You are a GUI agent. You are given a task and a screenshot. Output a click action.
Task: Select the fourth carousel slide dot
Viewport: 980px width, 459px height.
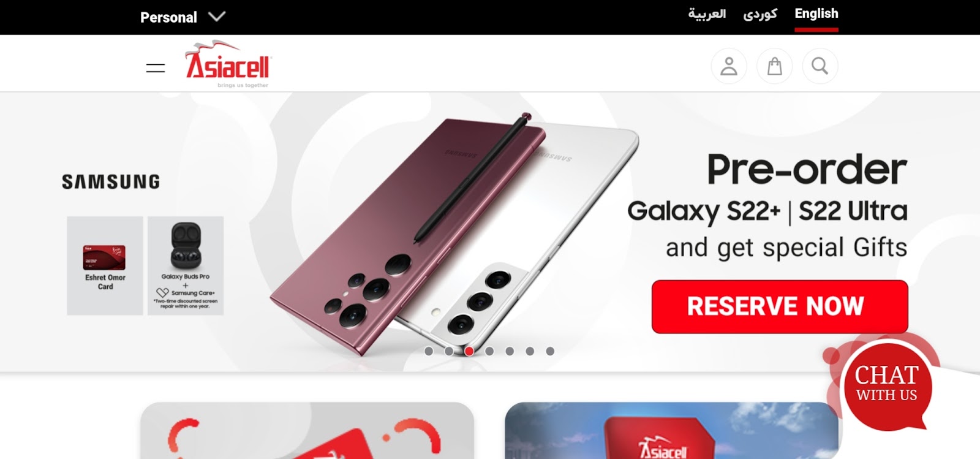point(489,351)
